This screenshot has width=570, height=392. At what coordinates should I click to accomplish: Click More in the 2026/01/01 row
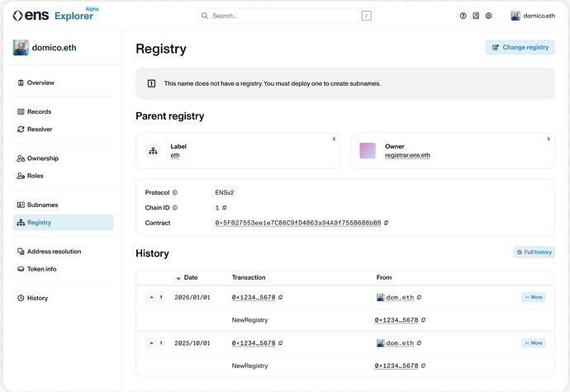pyautogui.click(x=534, y=297)
